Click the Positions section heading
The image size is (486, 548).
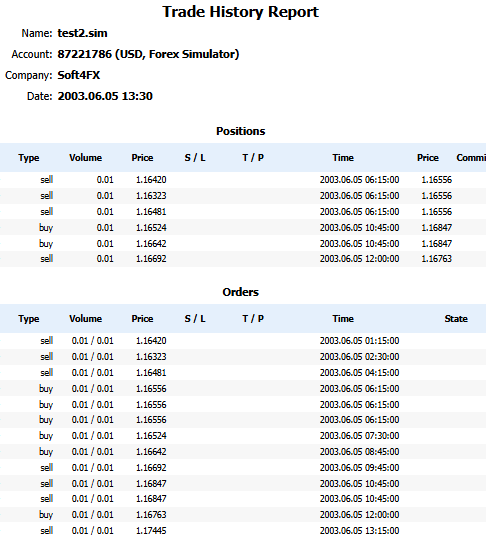click(x=240, y=131)
